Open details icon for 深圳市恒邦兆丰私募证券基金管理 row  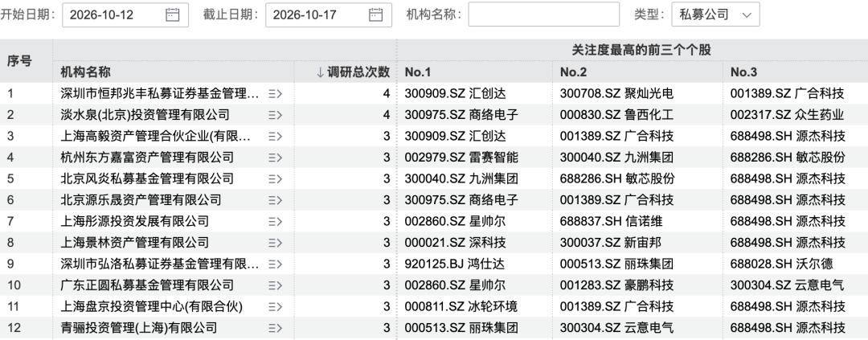(275, 94)
